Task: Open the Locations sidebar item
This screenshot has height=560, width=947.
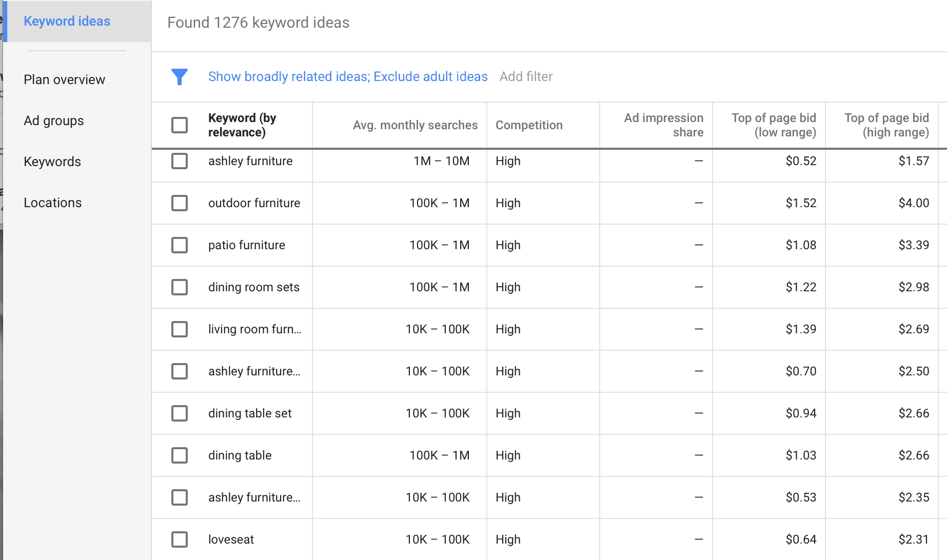Action: (52, 203)
